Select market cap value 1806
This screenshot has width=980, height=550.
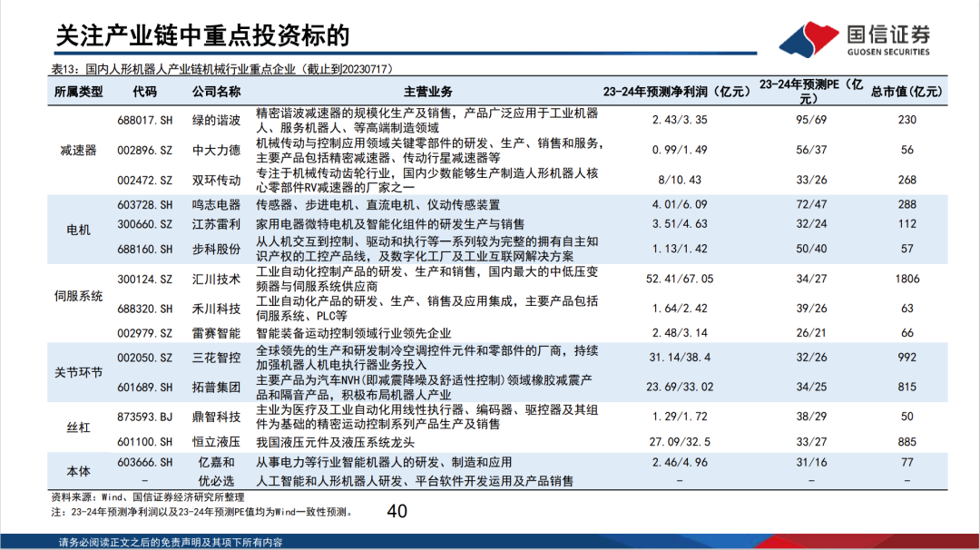tap(906, 279)
